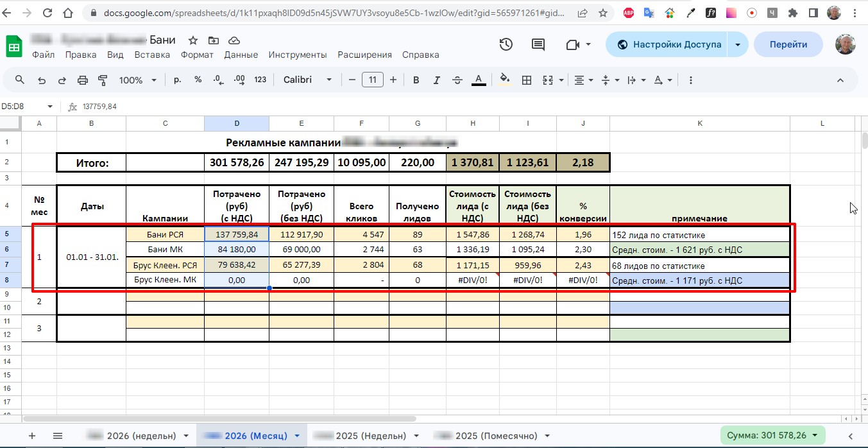Screen dimensions: 868x448
Task: Open the Calibri font dropdown
Action: pos(307,80)
